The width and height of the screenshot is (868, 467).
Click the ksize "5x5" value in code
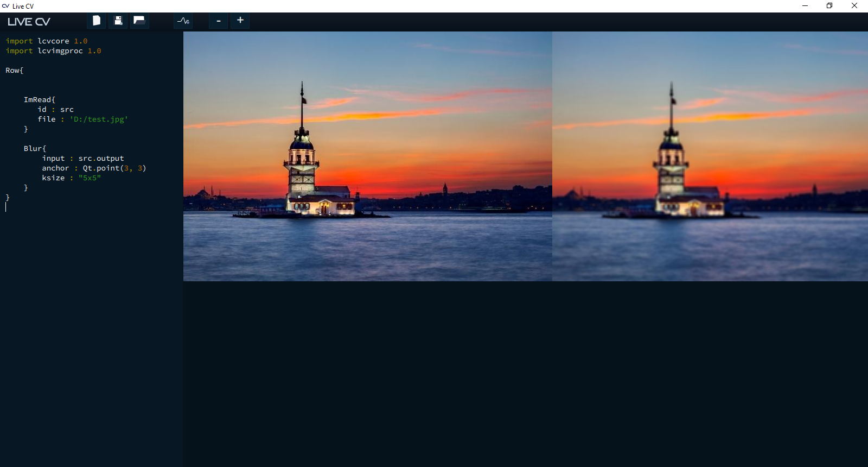[x=90, y=178]
